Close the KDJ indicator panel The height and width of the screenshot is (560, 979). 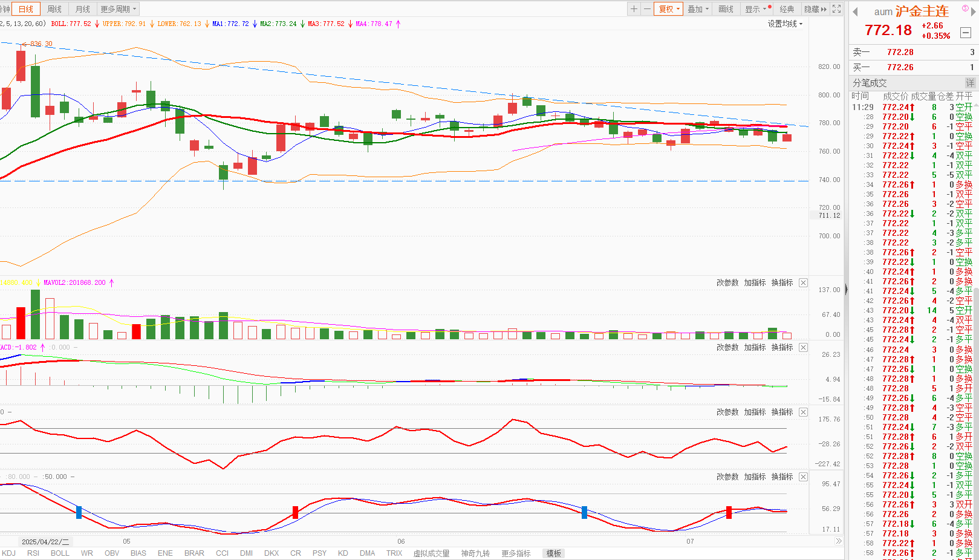(803, 477)
